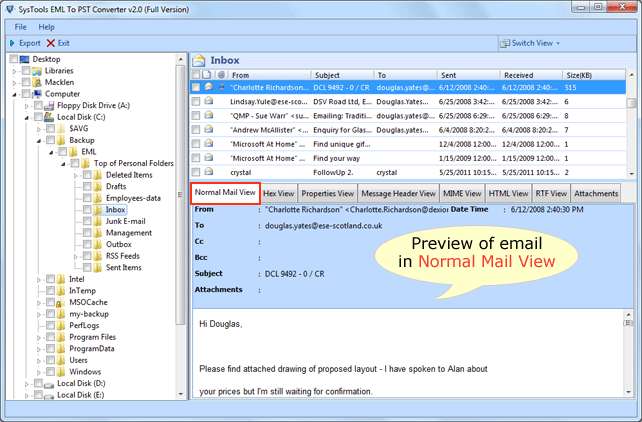Collapse the Computer node
Image resolution: width=642 pixels, height=422 pixels.
14,95
